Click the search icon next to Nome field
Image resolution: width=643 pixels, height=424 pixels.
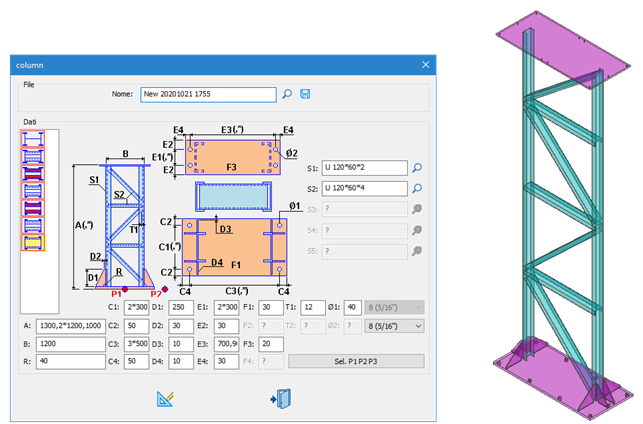[x=287, y=94]
